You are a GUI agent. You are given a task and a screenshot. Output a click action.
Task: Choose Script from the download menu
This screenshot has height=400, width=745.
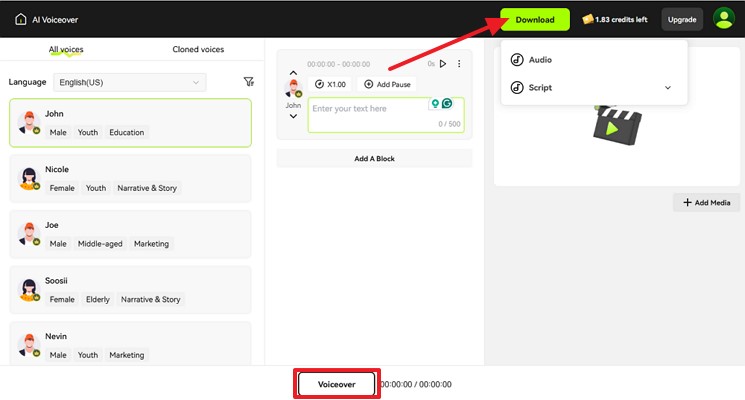click(x=594, y=87)
